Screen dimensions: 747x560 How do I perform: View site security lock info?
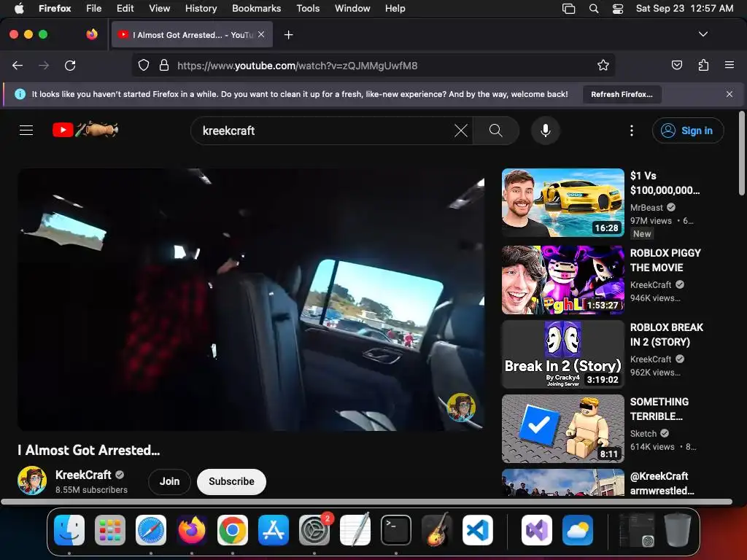[164, 65]
